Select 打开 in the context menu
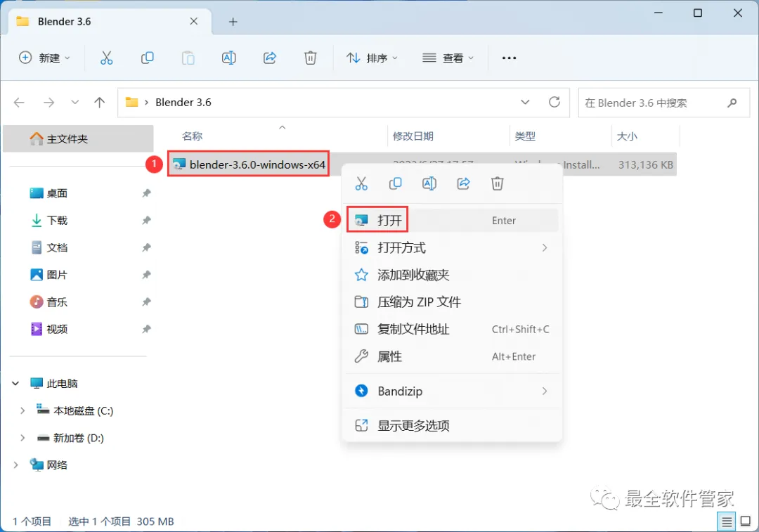Image resolution: width=759 pixels, height=532 pixels. tap(453, 220)
